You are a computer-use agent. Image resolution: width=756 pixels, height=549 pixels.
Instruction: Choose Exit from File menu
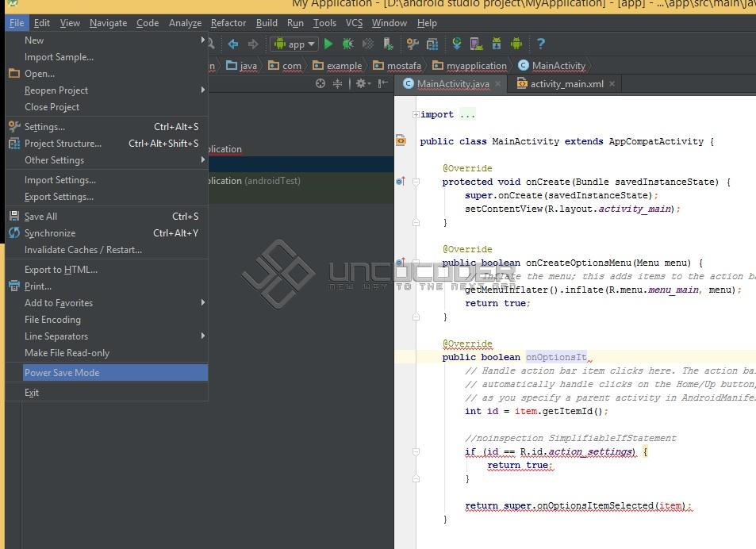pyautogui.click(x=106, y=393)
